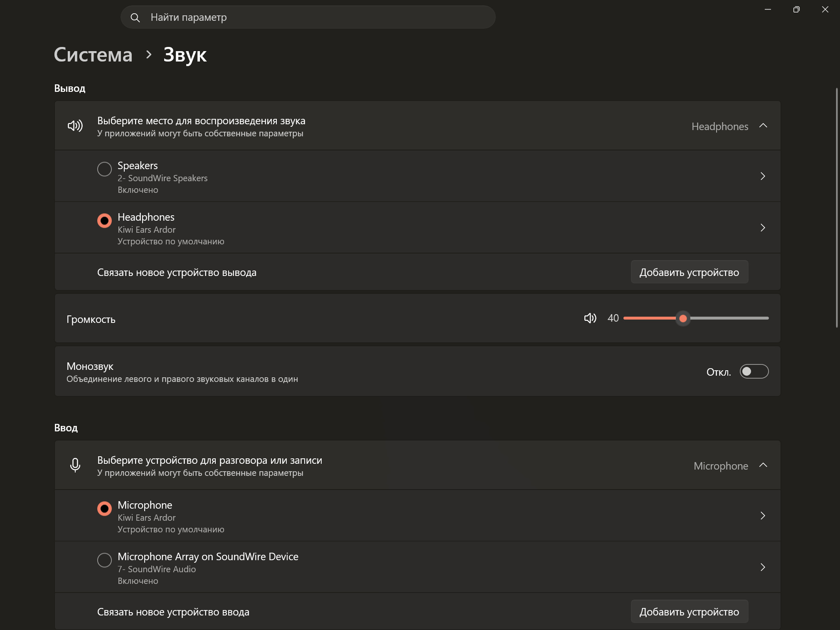The width and height of the screenshot is (840, 630).
Task: Focus the Найти параметр search field
Action: [x=308, y=17]
